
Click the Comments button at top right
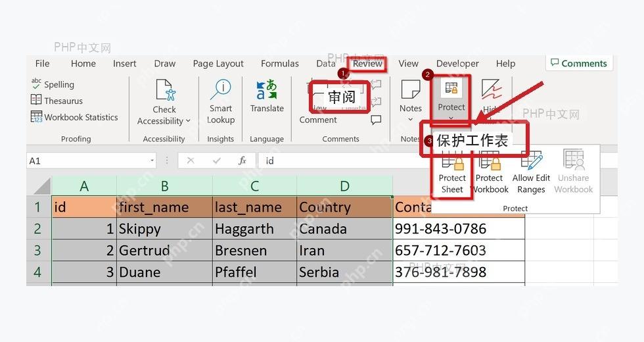pos(579,63)
